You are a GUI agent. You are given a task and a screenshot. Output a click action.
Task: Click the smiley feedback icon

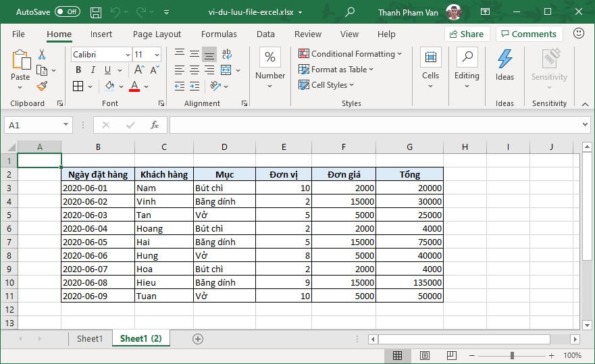click(x=579, y=33)
